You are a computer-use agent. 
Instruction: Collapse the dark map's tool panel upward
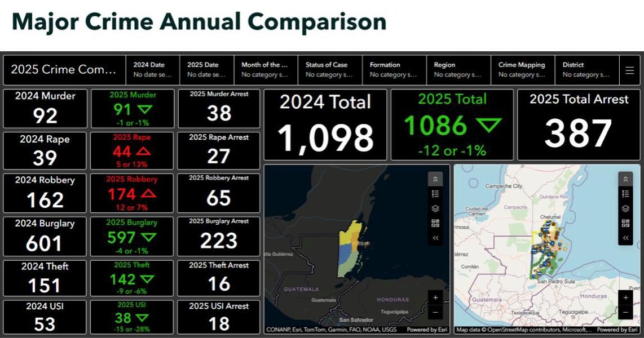tap(435, 179)
